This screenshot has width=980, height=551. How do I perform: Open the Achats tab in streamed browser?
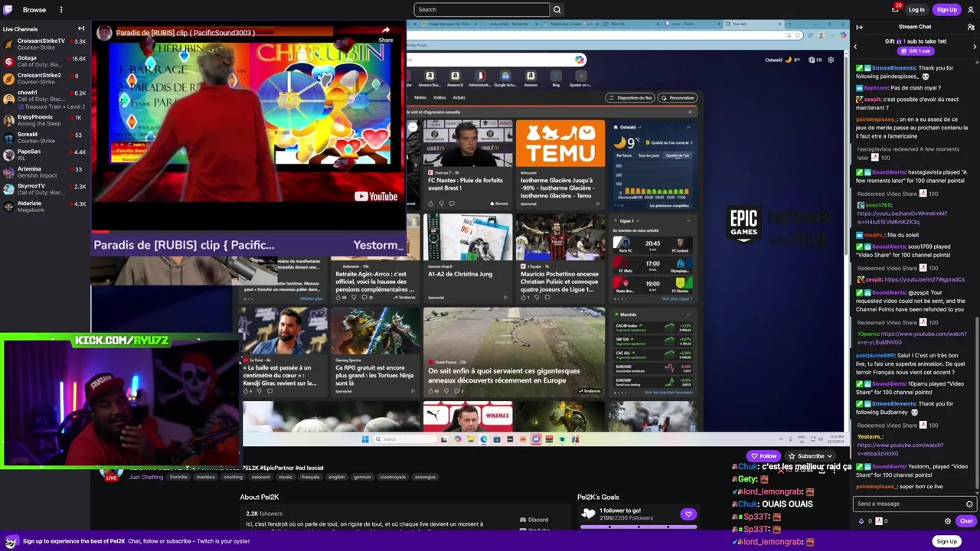[x=459, y=98]
